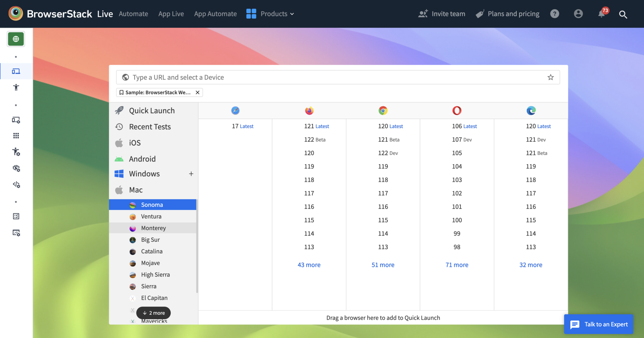644x338 pixels.
Task: Select the Edge browser icon
Action: pos(531,110)
